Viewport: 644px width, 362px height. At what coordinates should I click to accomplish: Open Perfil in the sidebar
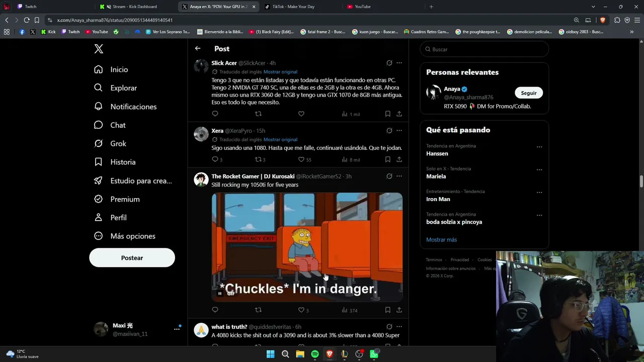pos(110,218)
